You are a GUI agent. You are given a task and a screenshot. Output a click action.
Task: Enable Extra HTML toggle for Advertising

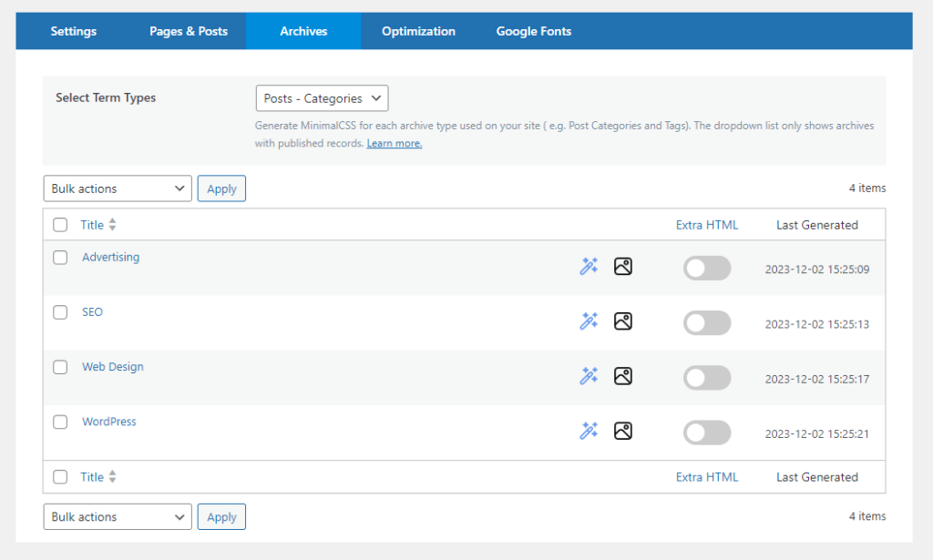707,268
